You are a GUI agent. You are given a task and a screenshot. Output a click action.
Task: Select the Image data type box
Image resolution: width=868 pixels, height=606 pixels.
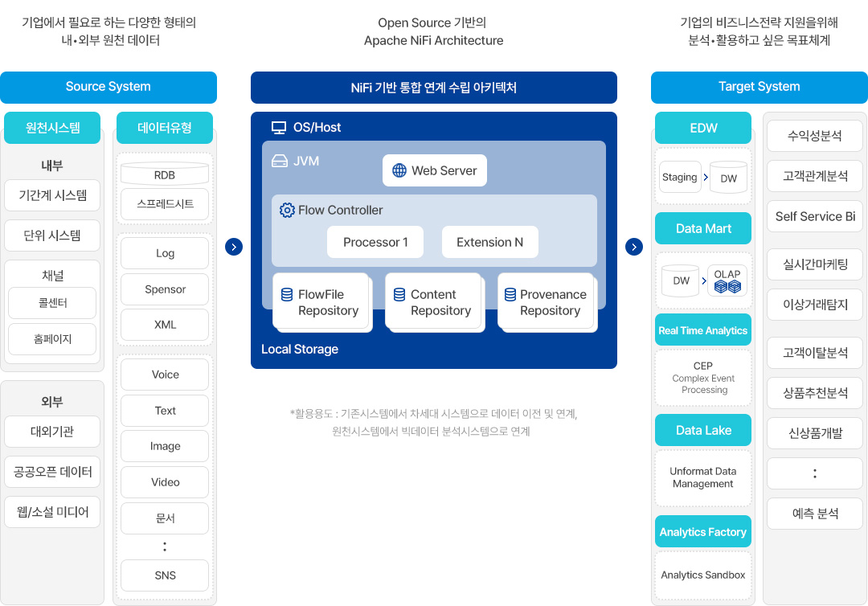point(165,446)
